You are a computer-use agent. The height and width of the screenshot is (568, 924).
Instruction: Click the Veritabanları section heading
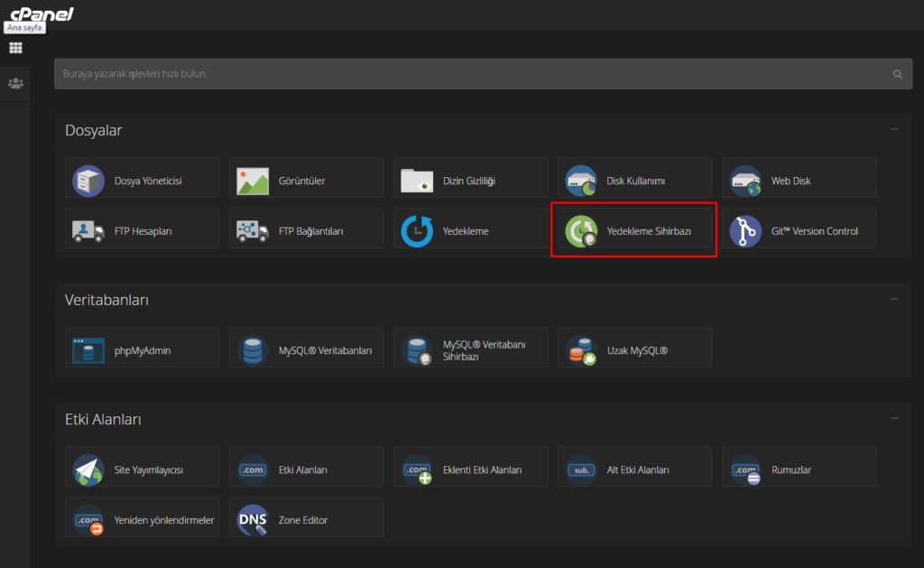[106, 300]
